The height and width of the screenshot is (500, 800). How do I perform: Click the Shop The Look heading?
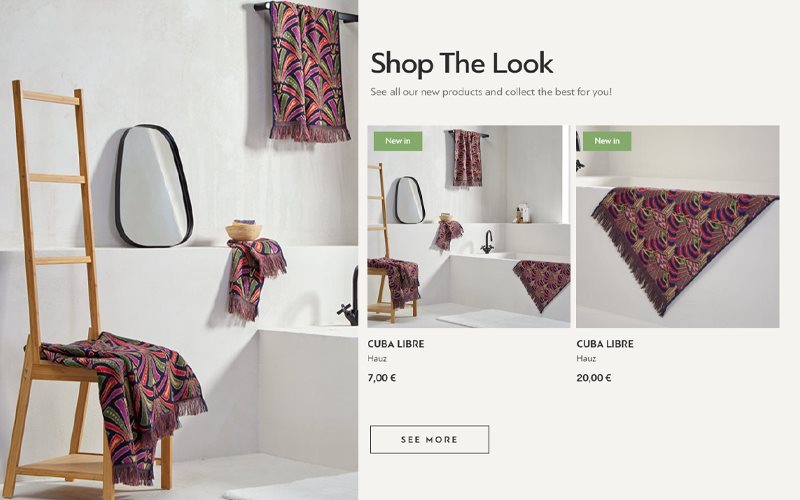(461, 64)
